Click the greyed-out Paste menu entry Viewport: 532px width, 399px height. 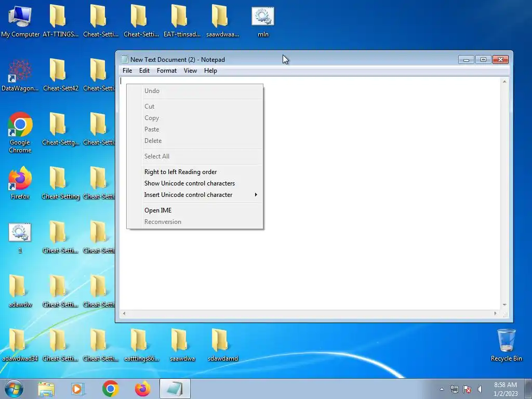pos(195,129)
